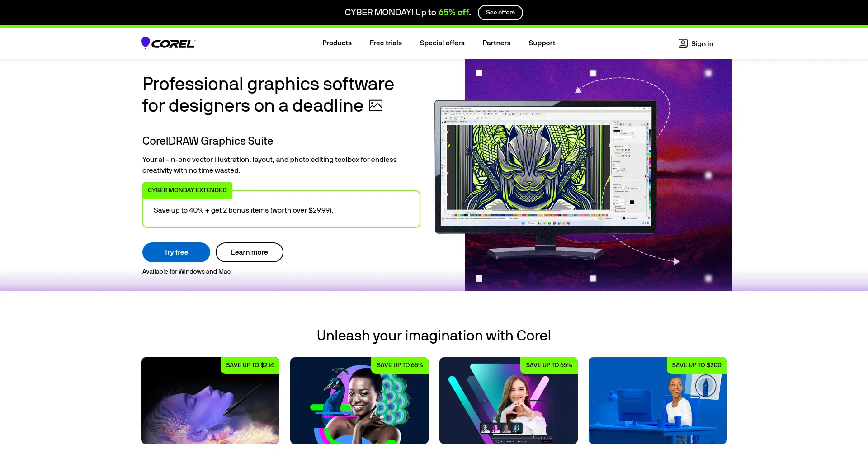Click the 65% off text in banner
868x449 pixels.
(x=454, y=13)
